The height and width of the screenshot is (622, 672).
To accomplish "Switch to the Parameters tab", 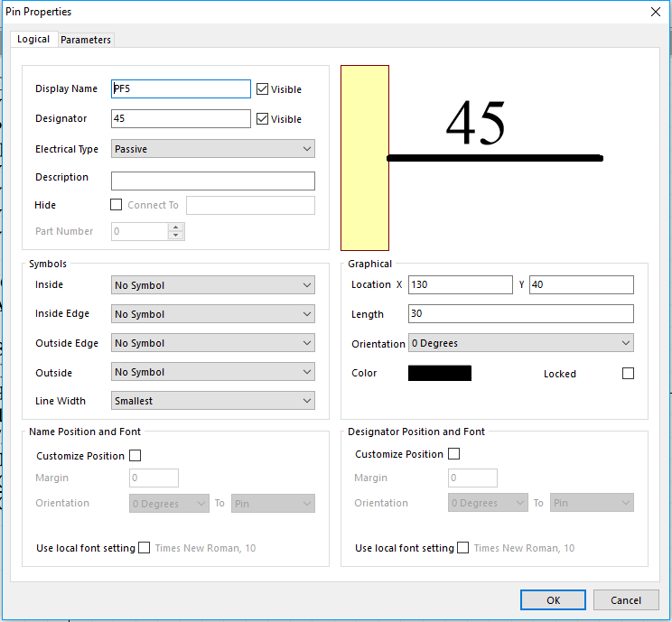I will click(x=86, y=40).
